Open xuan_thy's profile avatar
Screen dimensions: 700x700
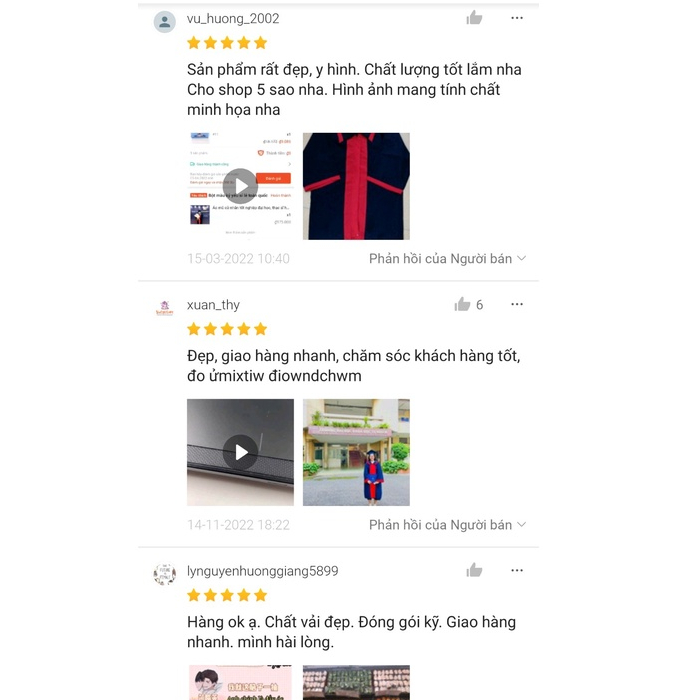click(165, 308)
